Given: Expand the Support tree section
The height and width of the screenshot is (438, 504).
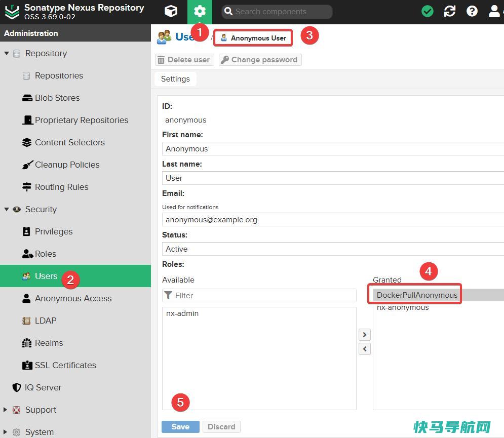Looking at the screenshot, I should pyautogui.click(x=5, y=410).
